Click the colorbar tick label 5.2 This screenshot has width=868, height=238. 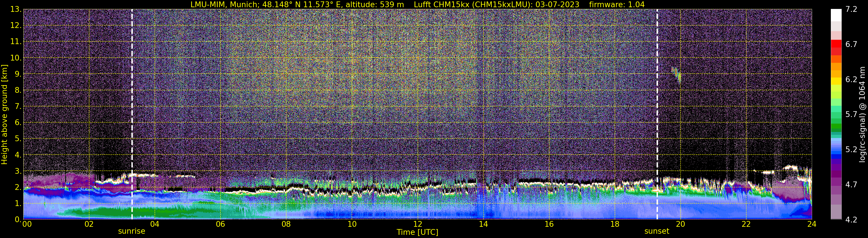point(851,149)
